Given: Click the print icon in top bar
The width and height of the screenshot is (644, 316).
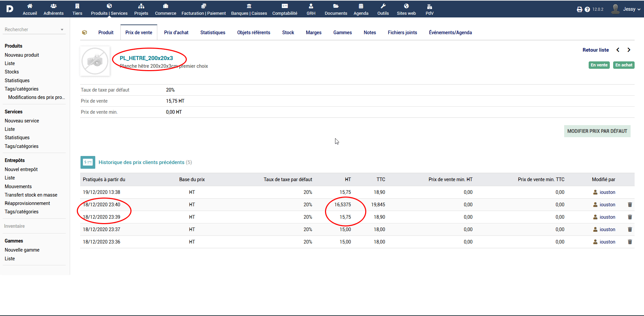Looking at the screenshot, I should pos(579,9).
